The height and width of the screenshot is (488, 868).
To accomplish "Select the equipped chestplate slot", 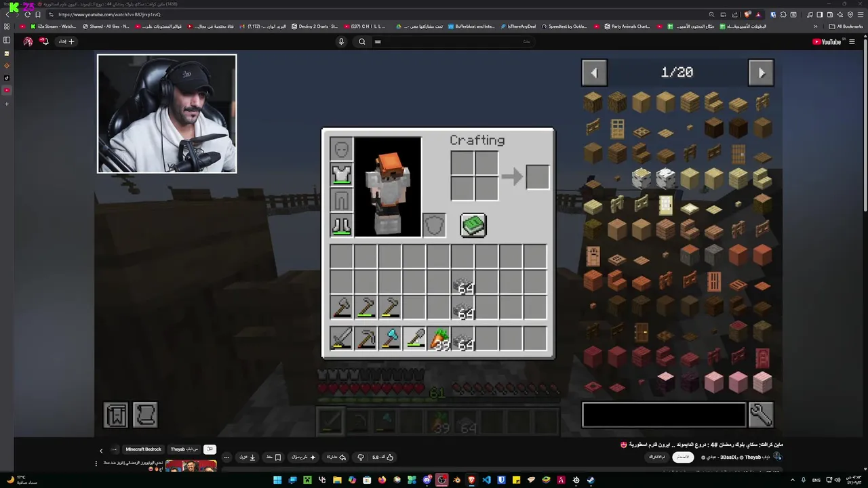I will [341, 174].
